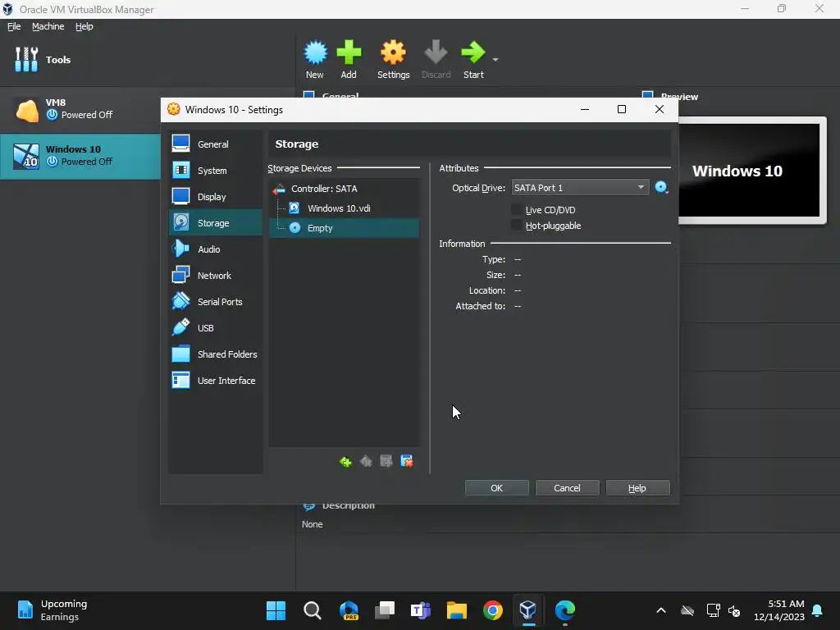The height and width of the screenshot is (630, 840).
Task: Open the Start button dropdown arrow
Action: coord(495,59)
